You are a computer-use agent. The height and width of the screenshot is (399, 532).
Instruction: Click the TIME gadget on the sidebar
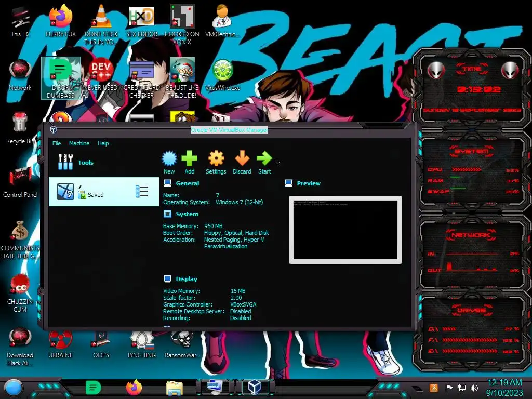472,88
